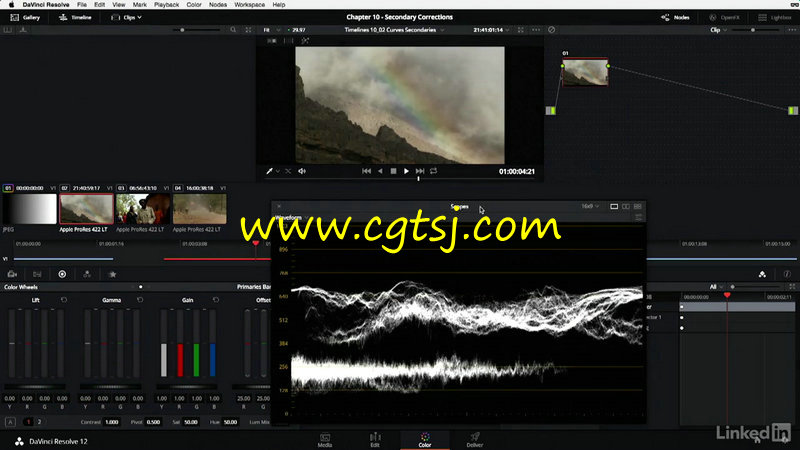The height and width of the screenshot is (450, 800).
Task: Click the gallery search magnifier icon
Action: (233, 30)
